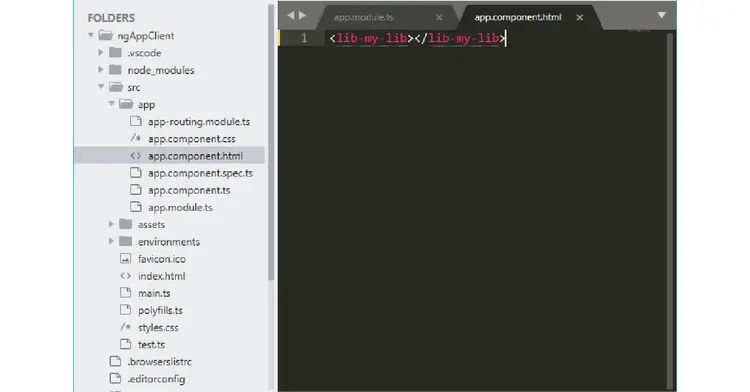750x392 pixels.
Task: Go to next tab with right arrow
Action: tap(302, 15)
